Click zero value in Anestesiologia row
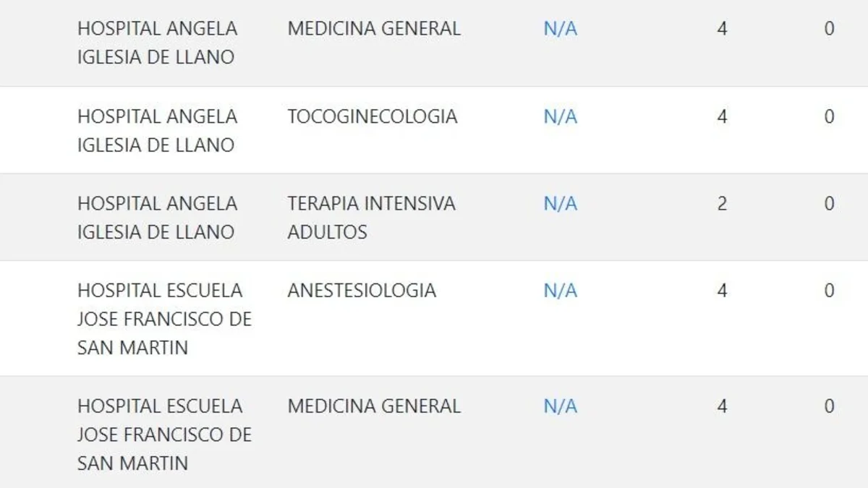Screen dimensions: 868x488 830,291
